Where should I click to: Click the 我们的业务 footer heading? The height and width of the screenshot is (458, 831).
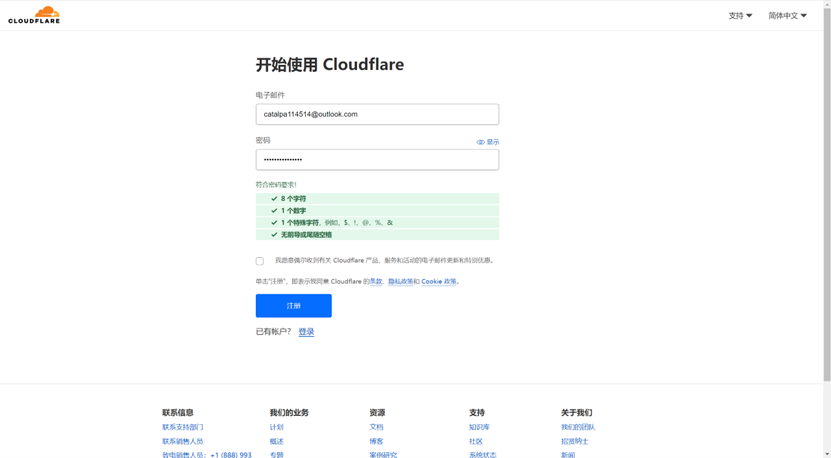[289, 412]
